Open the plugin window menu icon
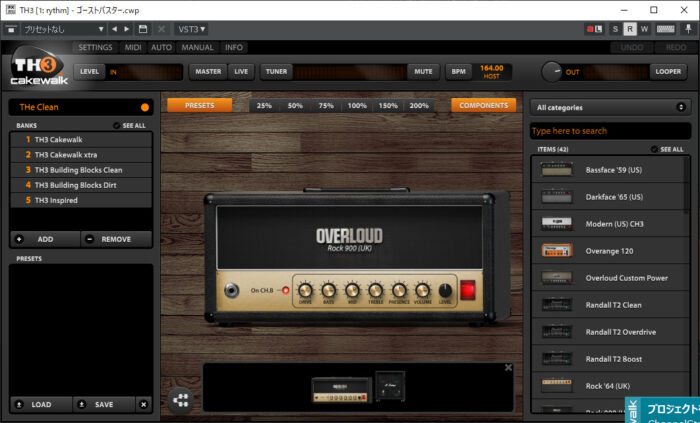The image size is (700, 423). point(11,29)
